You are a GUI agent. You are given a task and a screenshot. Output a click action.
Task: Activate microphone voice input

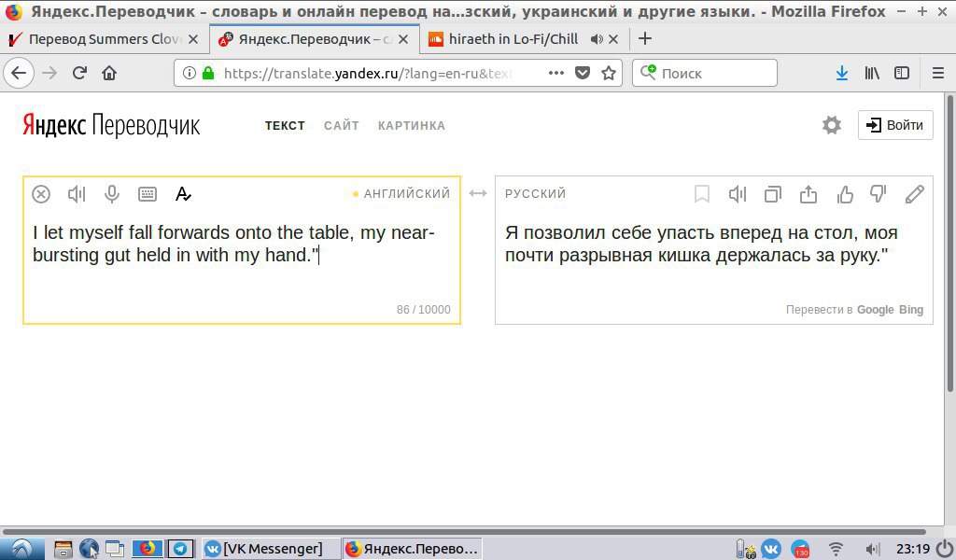112,194
